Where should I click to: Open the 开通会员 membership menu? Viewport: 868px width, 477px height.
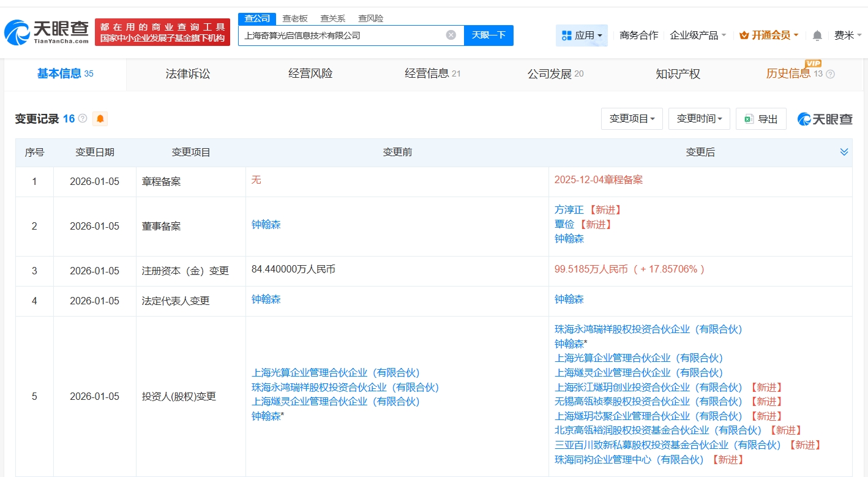769,36
